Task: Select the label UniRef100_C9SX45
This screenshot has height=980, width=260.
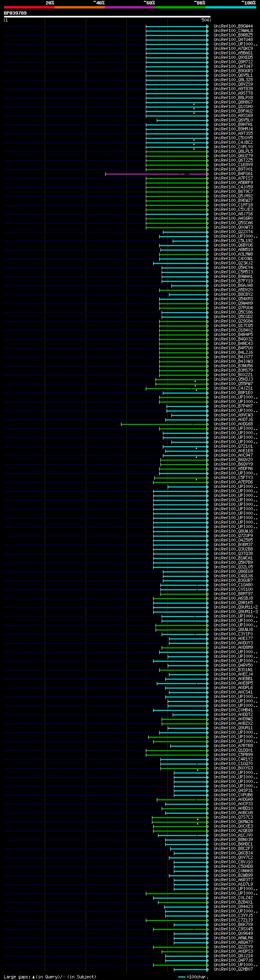Action: 233,929
